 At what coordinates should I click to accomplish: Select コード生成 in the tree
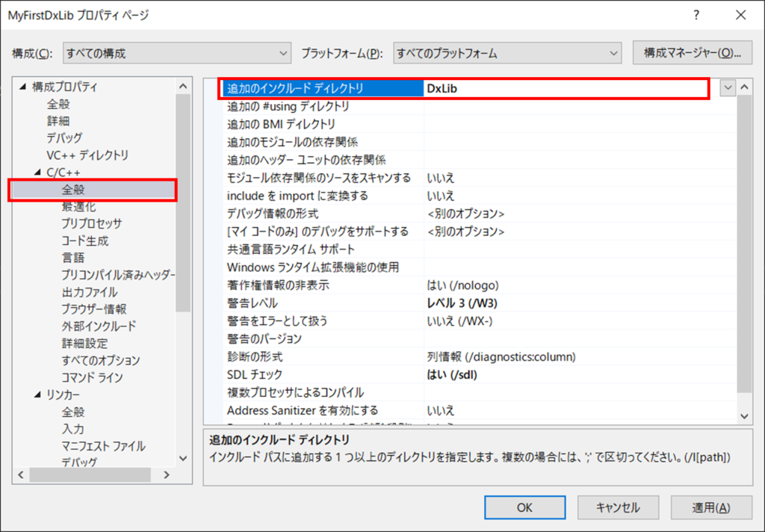(84, 241)
